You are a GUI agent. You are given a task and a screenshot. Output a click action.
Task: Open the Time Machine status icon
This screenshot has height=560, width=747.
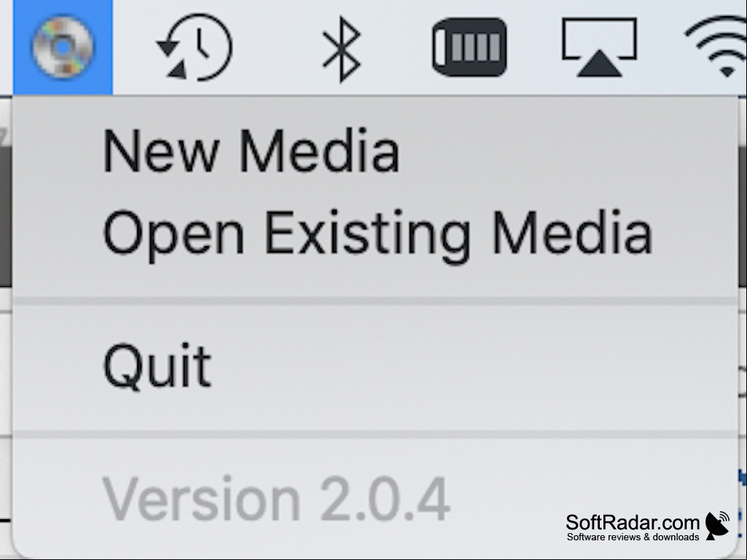point(195,47)
